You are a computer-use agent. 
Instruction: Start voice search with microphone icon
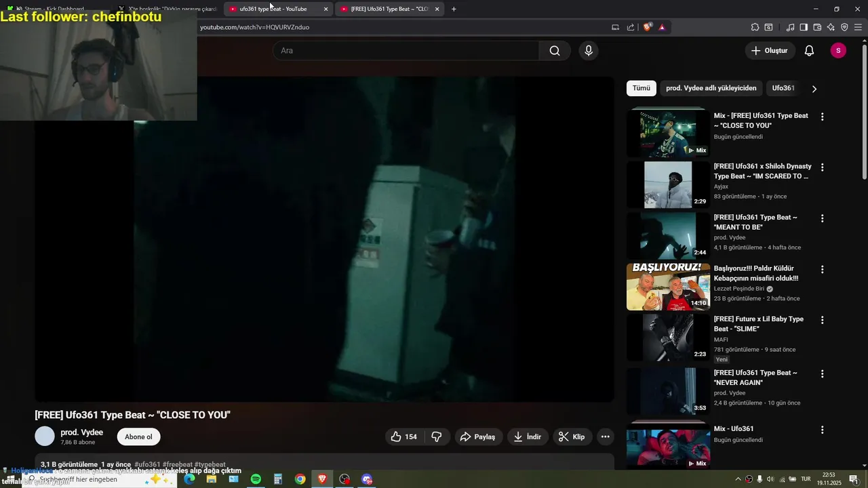coord(589,51)
